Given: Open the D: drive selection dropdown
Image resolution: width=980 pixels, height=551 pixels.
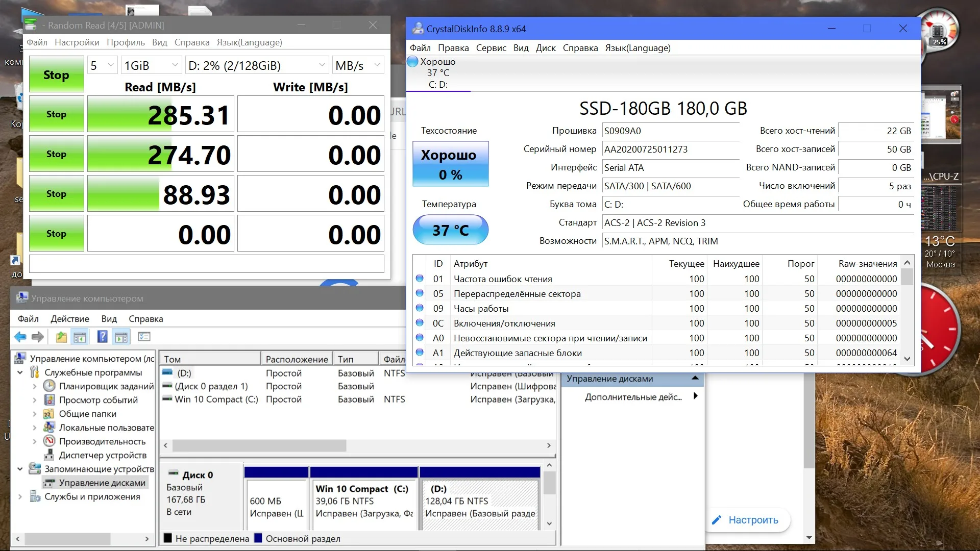Looking at the screenshot, I should tap(257, 65).
